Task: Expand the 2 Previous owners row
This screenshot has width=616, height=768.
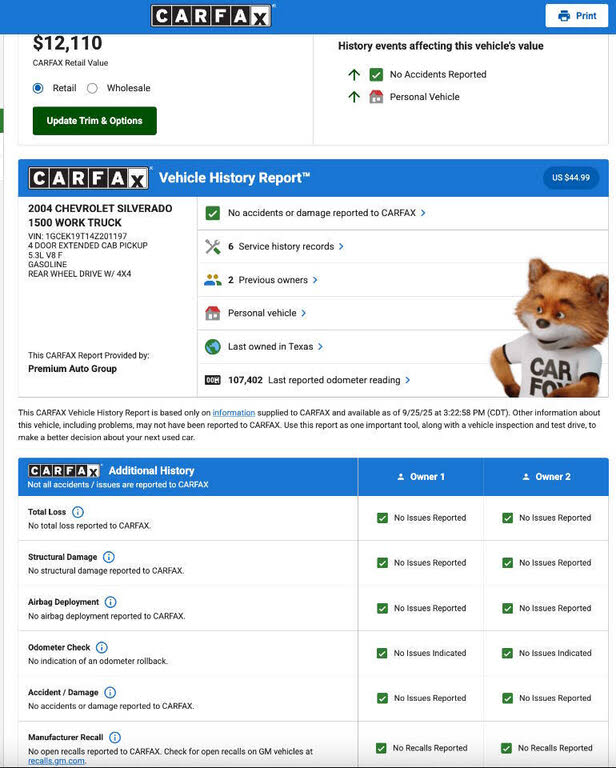Action: click(x=273, y=280)
